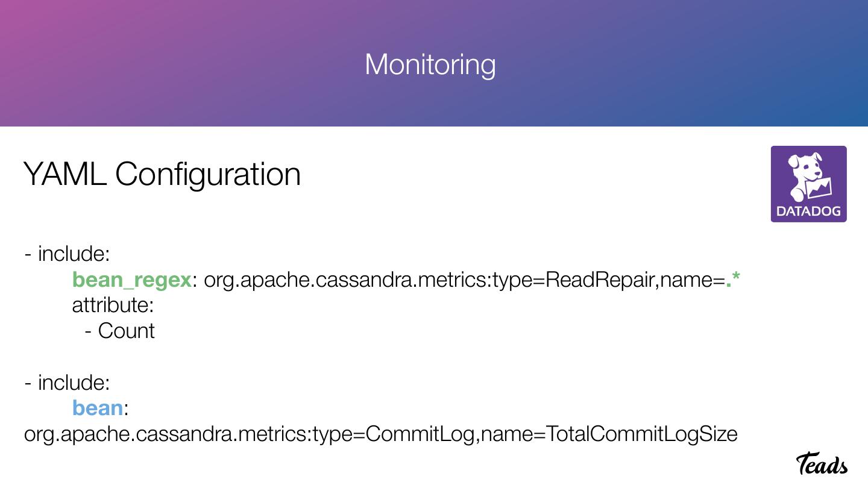The width and height of the screenshot is (868, 488).
Task: Click the DATADOG wordmark under the dog
Action: (808, 211)
